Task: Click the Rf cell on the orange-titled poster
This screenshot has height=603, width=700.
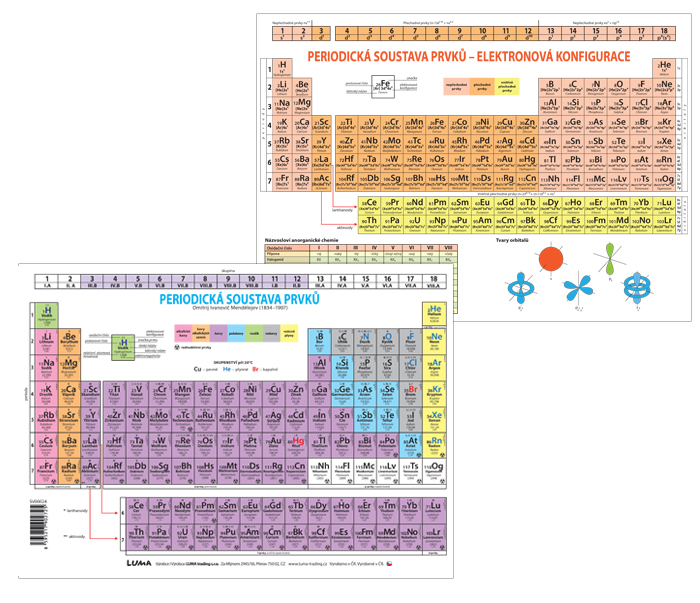Action: [346, 182]
